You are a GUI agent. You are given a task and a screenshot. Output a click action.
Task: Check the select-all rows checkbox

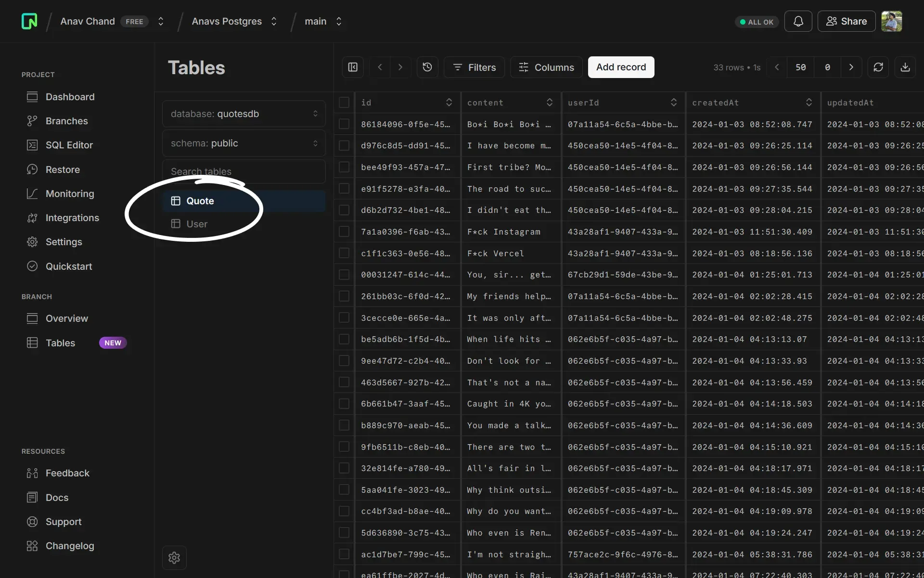[344, 103]
